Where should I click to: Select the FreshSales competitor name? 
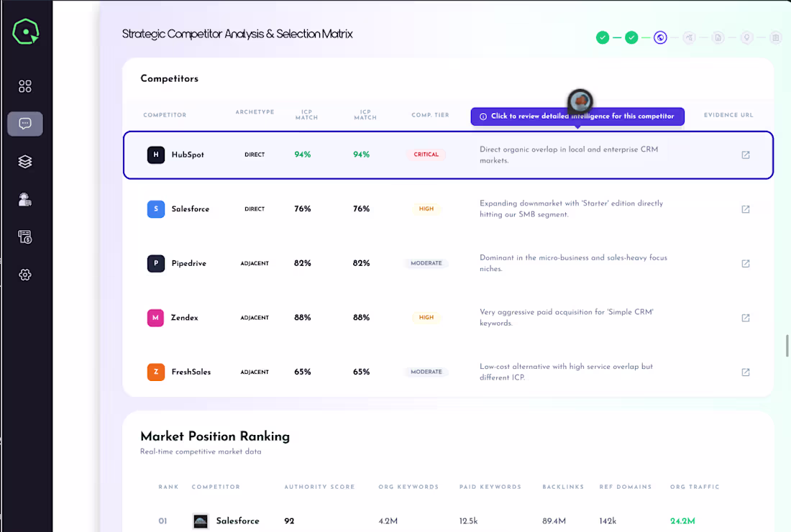pos(191,372)
